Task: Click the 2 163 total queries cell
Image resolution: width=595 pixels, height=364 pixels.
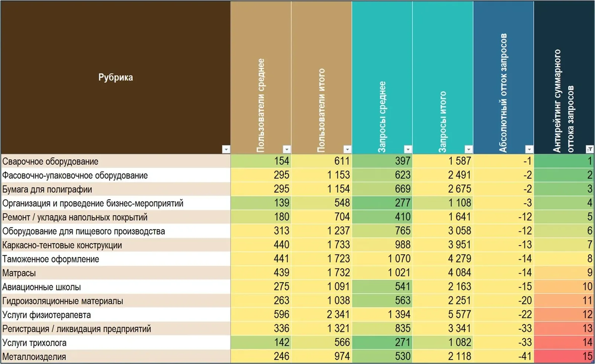Action: [443, 287]
